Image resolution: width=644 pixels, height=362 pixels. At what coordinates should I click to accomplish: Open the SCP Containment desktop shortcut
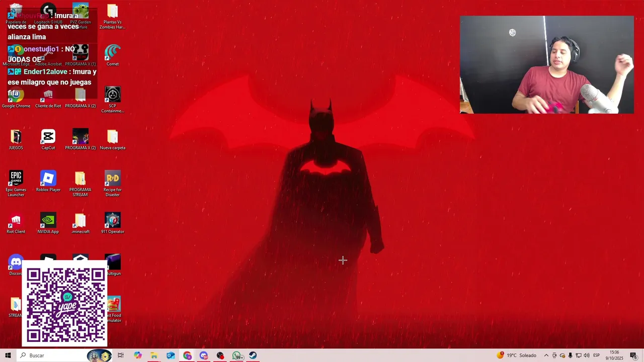coord(113,99)
